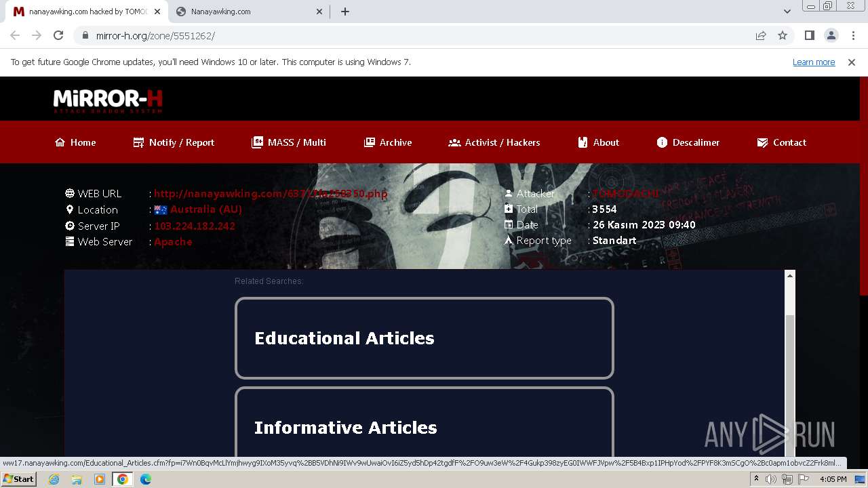Open Microsoft Edge from taskbar
Screen dimensions: 868x488
click(x=146, y=479)
